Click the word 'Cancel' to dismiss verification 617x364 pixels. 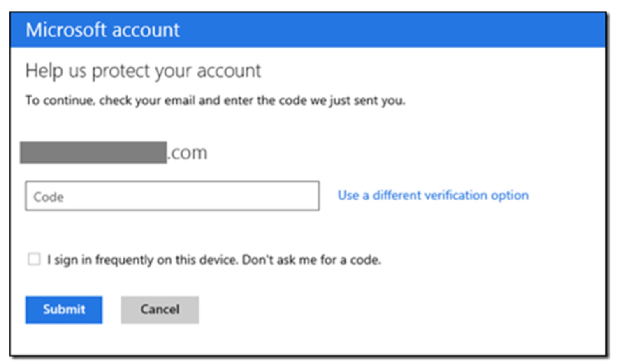point(160,309)
